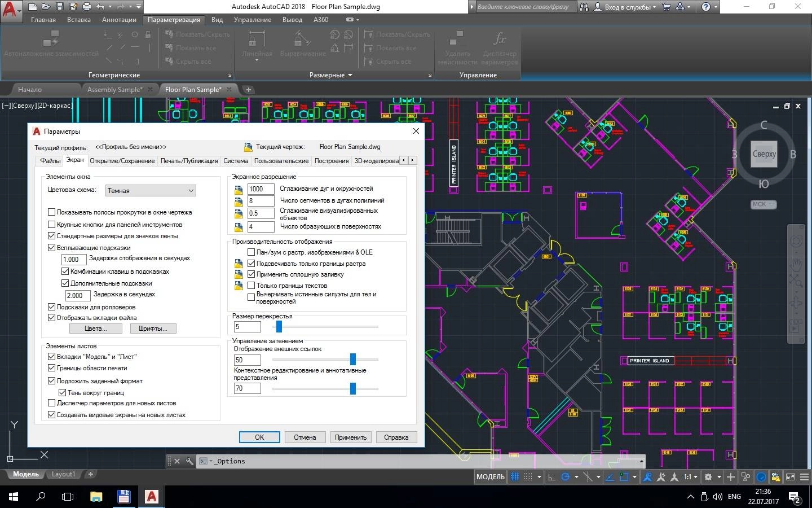Click the Применить button

[x=351, y=437]
